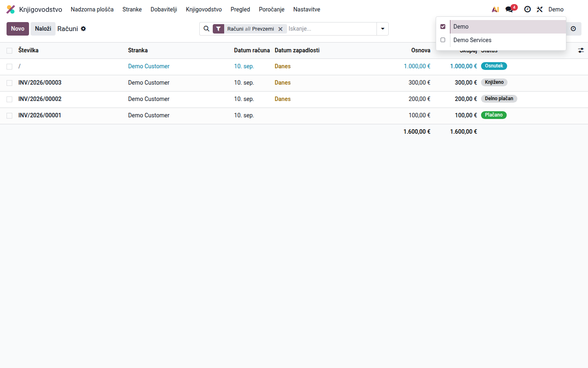This screenshot has width=588, height=368.
Task: Click the filter funnel icon in search facet
Action: (218, 29)
